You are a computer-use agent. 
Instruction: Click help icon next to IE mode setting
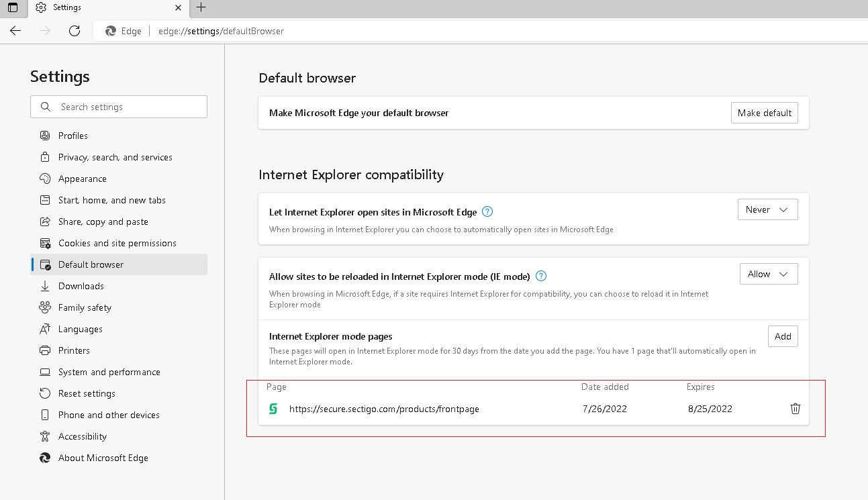pos(541,276)
